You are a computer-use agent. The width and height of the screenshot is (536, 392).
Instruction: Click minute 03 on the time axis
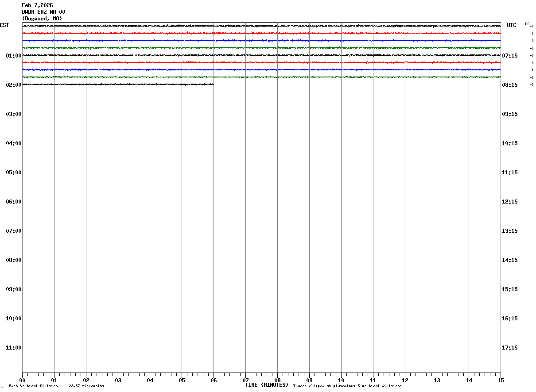[x=118, y=380]
